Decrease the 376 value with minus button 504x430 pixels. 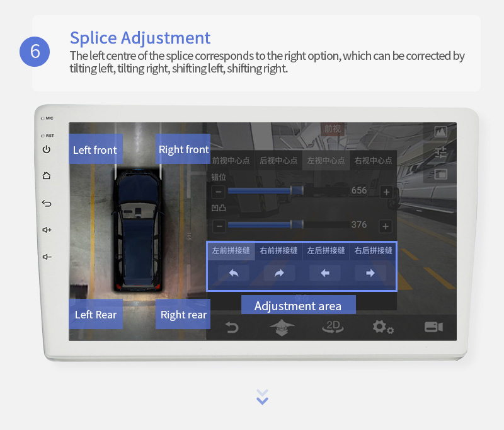tap(219, 226)
